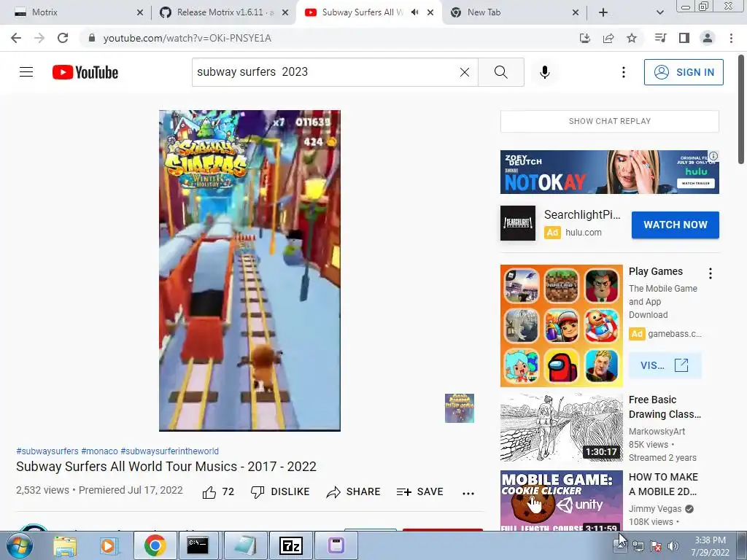747x560 pixels.
Task: Open the volume icon in system tray
Action: (x=673, y=546)
